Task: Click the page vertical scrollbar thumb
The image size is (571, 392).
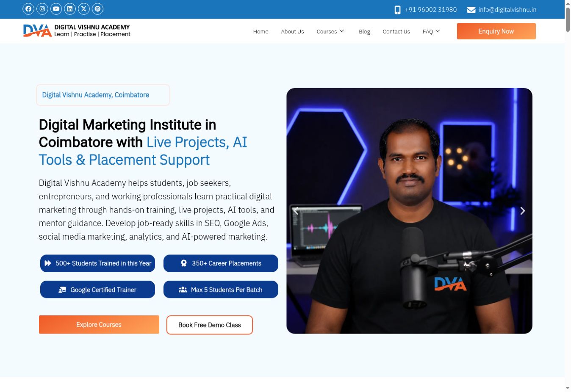Action: (x=568, y=19)
